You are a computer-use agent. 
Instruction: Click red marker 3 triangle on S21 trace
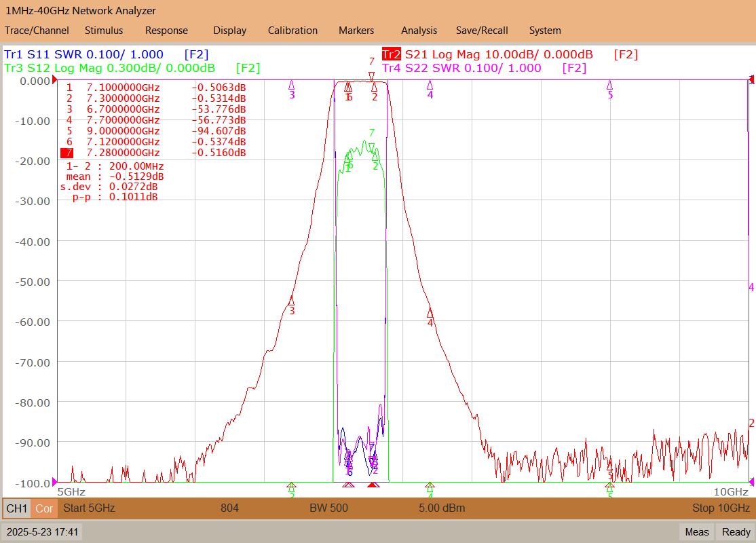click(291, 301)
